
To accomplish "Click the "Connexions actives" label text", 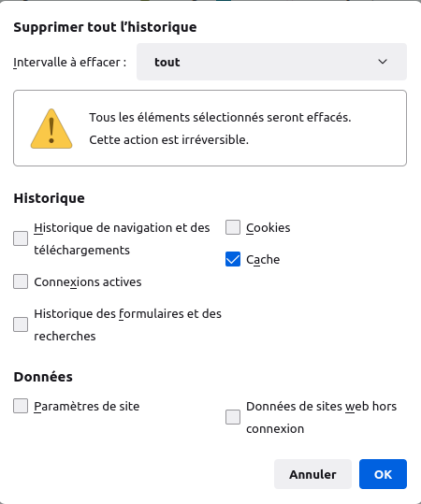I will [x=88, y=281].
